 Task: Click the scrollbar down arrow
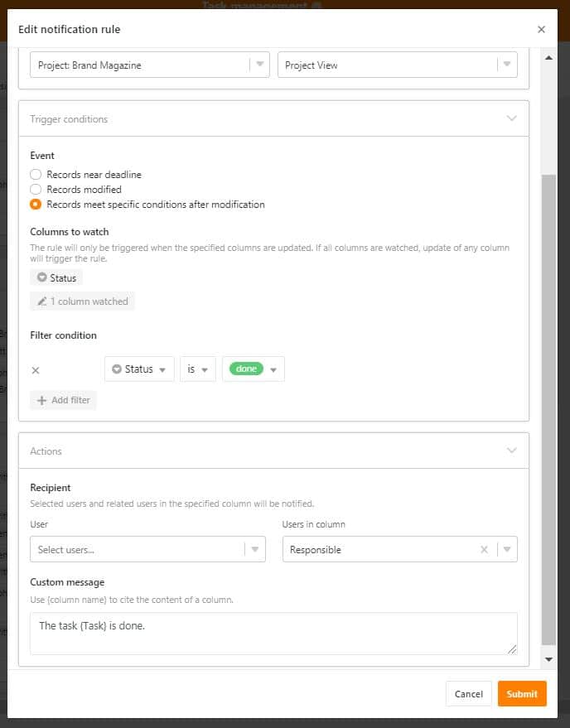548,659
